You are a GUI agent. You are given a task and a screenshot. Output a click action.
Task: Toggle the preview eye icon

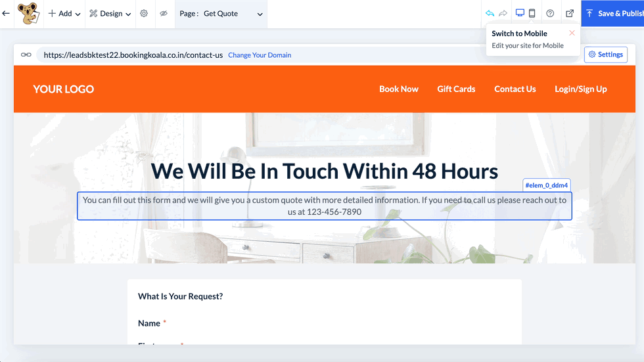click(x=164, y=14)
